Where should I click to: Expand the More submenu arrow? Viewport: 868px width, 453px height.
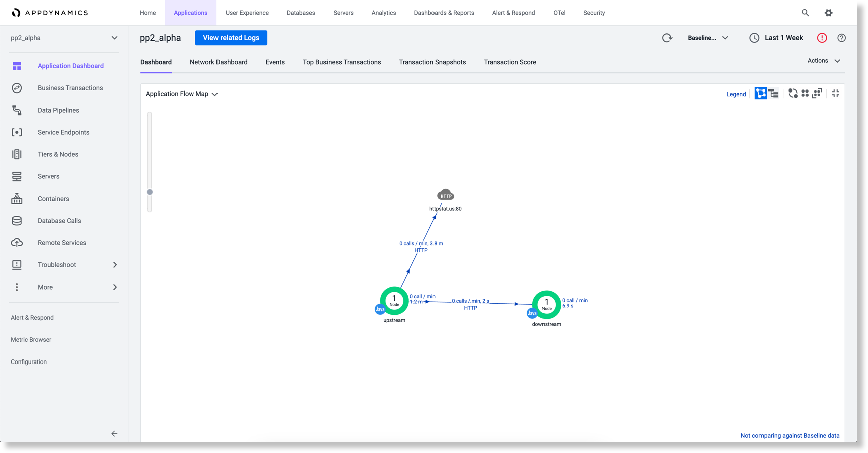115,287
